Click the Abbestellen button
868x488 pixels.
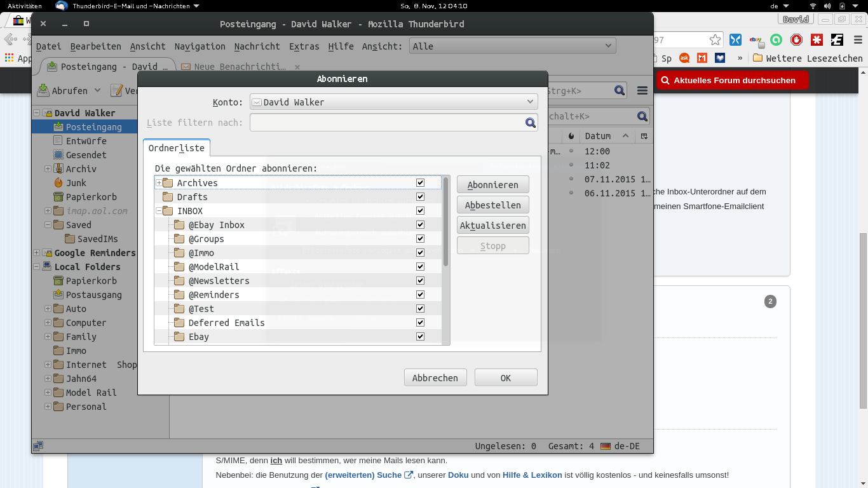492,205
